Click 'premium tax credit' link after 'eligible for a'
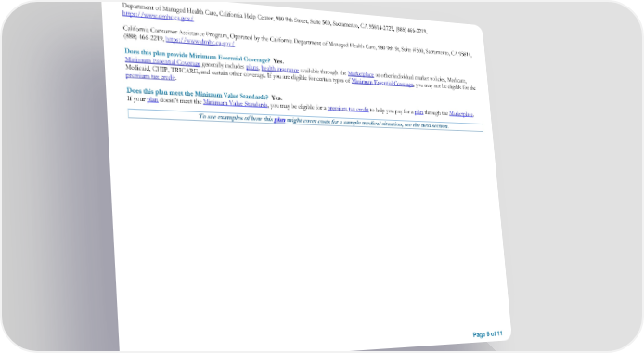The width and height of the screenshot is (644, 353). [x=348, y=109]
